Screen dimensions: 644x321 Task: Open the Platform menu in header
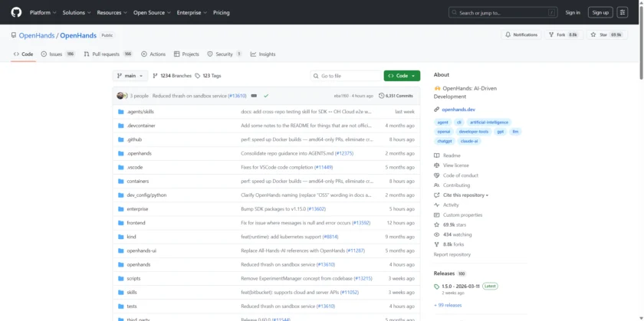42,12
